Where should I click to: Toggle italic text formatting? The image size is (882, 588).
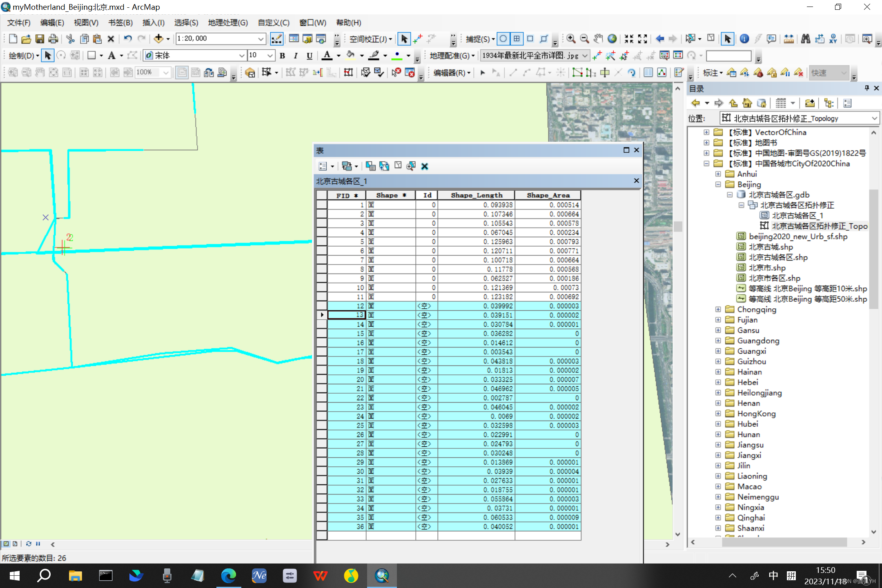tap(296, 56)
